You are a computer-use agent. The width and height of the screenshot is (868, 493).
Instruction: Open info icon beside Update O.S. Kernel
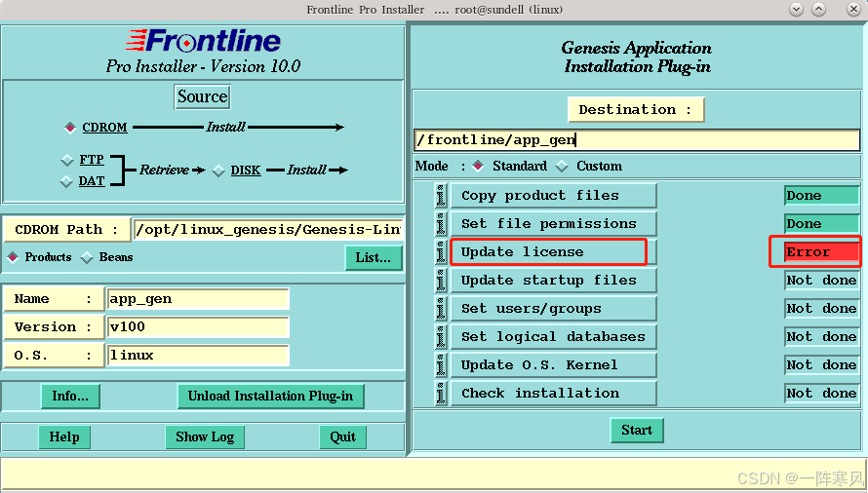[441, 364]
